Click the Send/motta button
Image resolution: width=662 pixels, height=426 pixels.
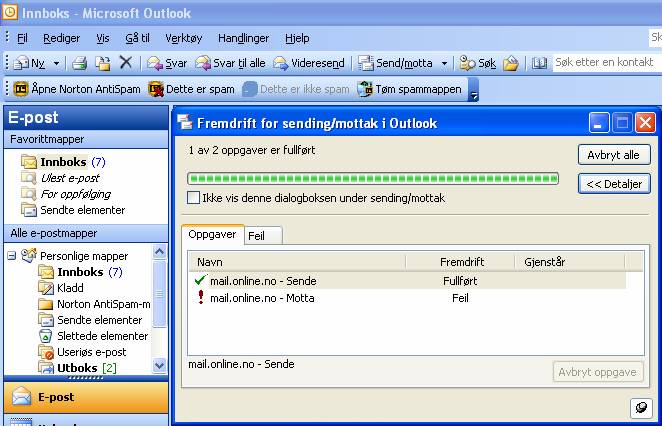point(395,63)
